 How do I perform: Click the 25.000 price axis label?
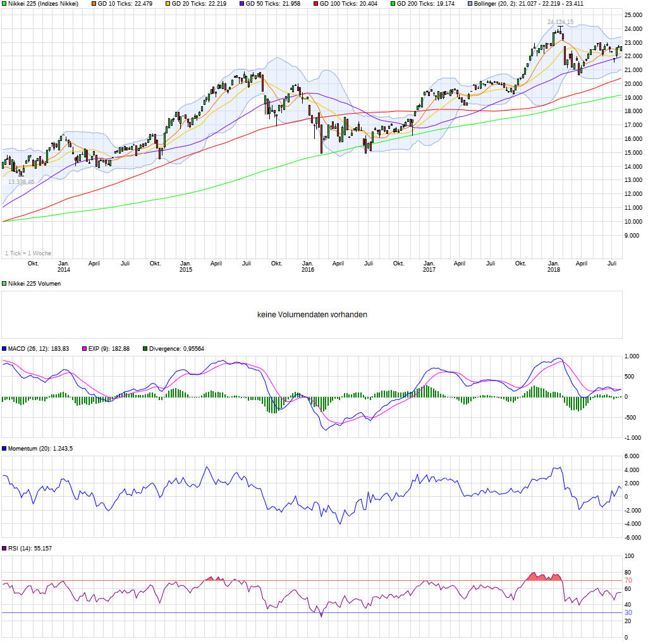(633, 15)
